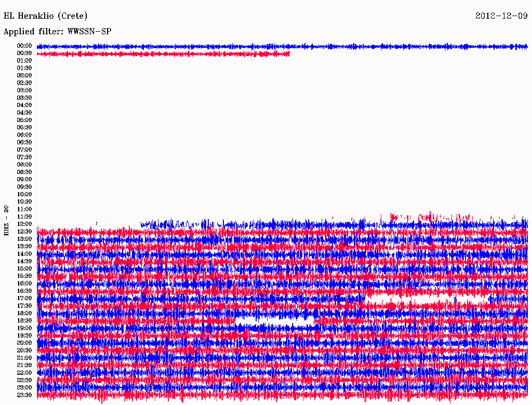
Task: Click the 03:00 time label
Action: coord(24,90)
